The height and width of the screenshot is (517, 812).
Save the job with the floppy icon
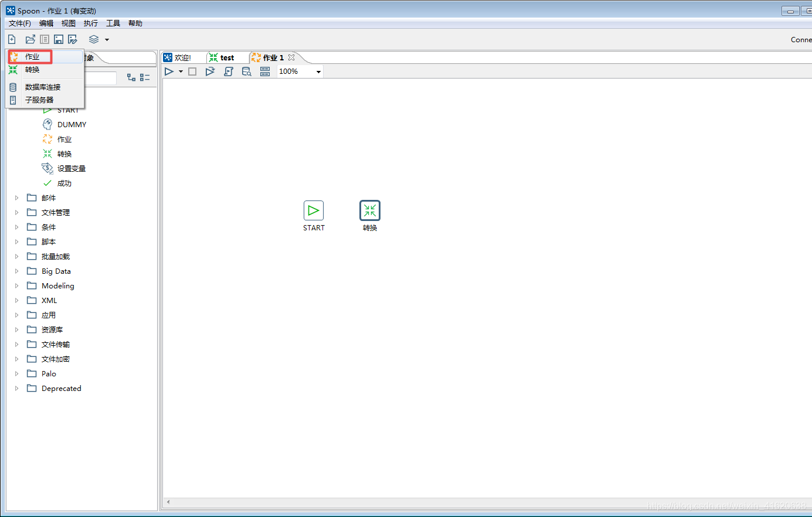(59, 39)
